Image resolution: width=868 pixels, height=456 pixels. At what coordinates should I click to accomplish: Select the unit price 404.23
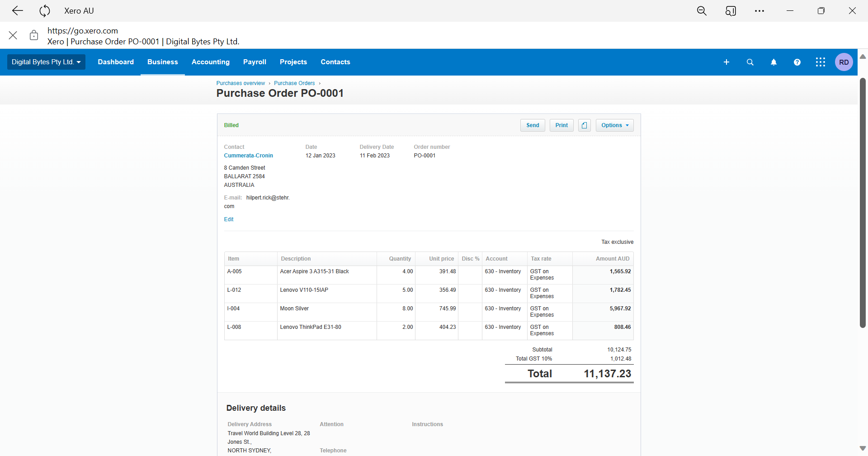pyautogui.click(x=448, y=327)
